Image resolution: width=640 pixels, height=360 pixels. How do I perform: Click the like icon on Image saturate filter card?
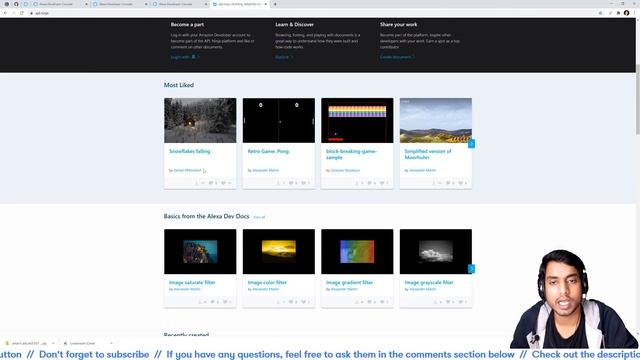click(x=225, y=302)
